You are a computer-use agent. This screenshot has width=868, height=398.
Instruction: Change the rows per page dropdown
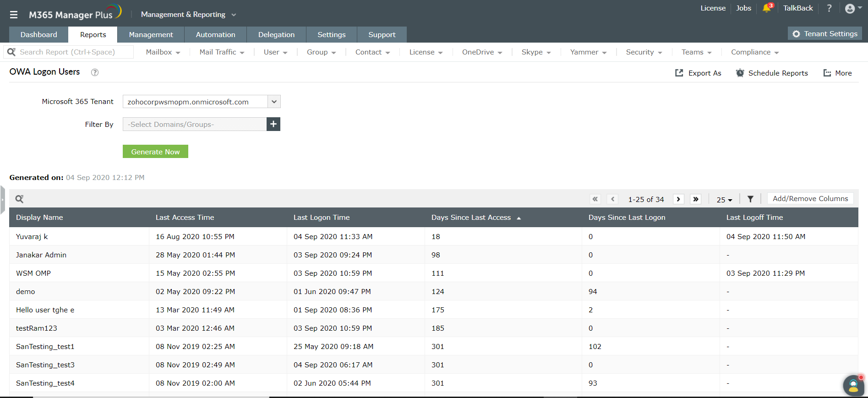pos(724,200)
